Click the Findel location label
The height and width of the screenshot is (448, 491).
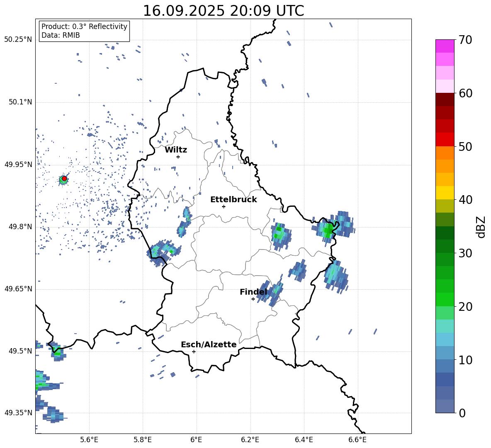(253, 292)
